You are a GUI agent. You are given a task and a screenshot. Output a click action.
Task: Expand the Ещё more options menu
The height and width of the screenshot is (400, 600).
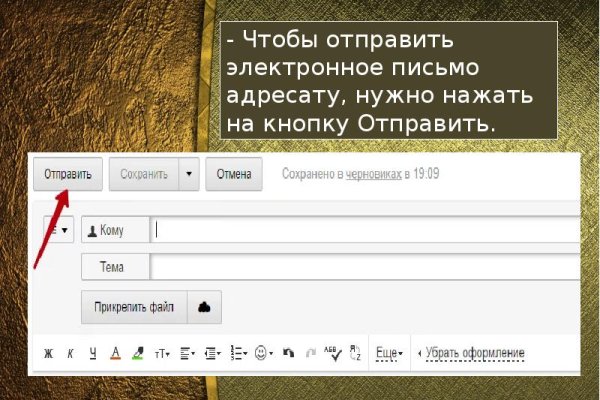(x=389, y=354)
